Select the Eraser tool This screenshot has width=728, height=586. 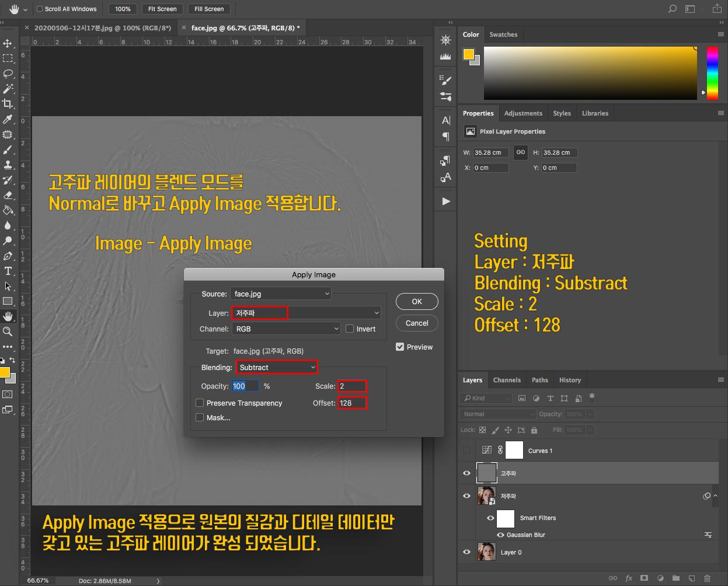(x=8, y=195)
